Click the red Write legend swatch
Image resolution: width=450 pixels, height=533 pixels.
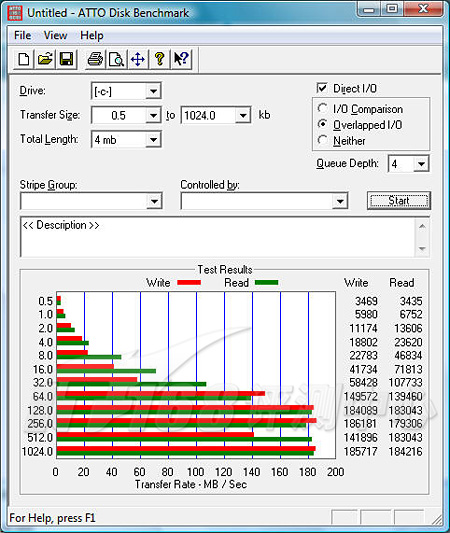pos(189,282)
